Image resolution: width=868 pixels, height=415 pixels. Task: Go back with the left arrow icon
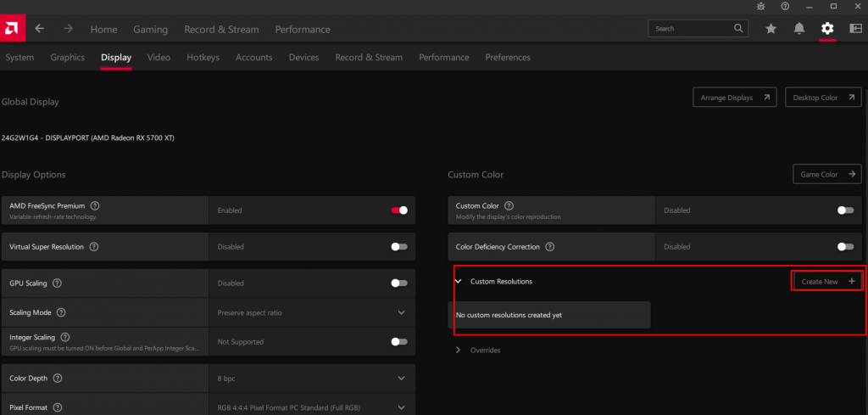click(x=40, y=29)
